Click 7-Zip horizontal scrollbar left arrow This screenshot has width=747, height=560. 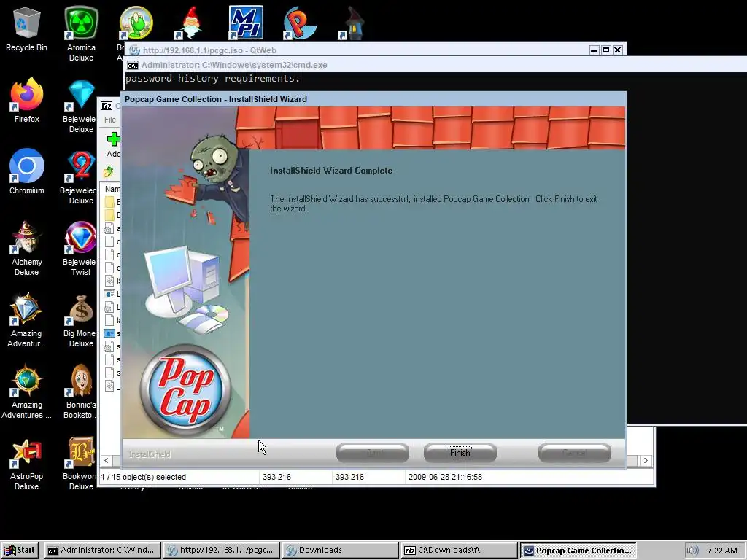pyautogui.click(x=107, y=461)
